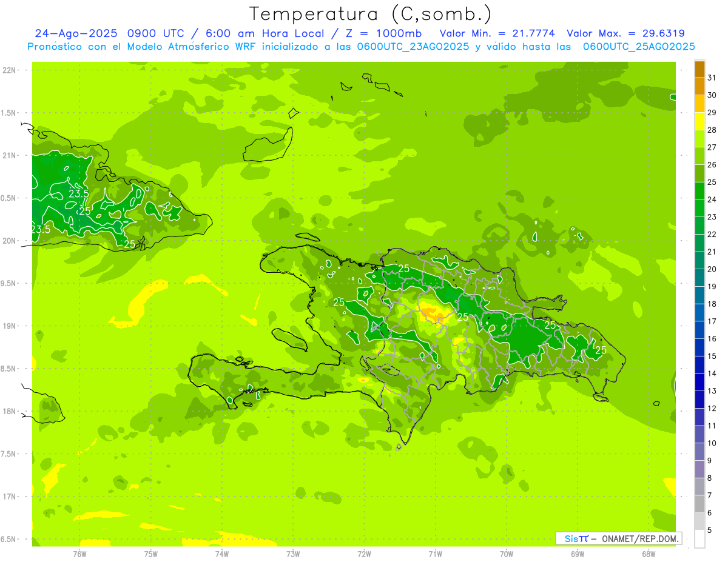Click the color scale number "17"

(x=712, y=321)
